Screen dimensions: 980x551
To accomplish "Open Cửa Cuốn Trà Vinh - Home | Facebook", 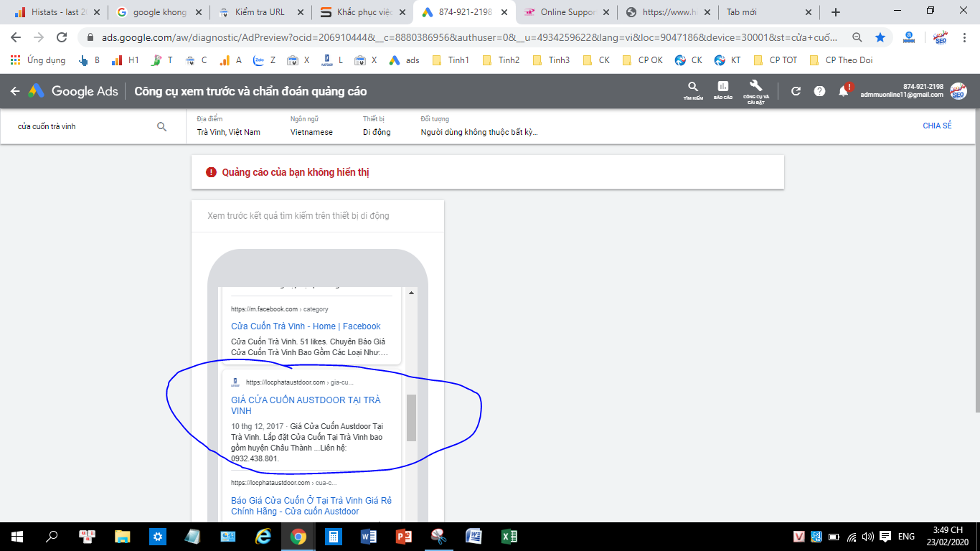I will 306,326.
